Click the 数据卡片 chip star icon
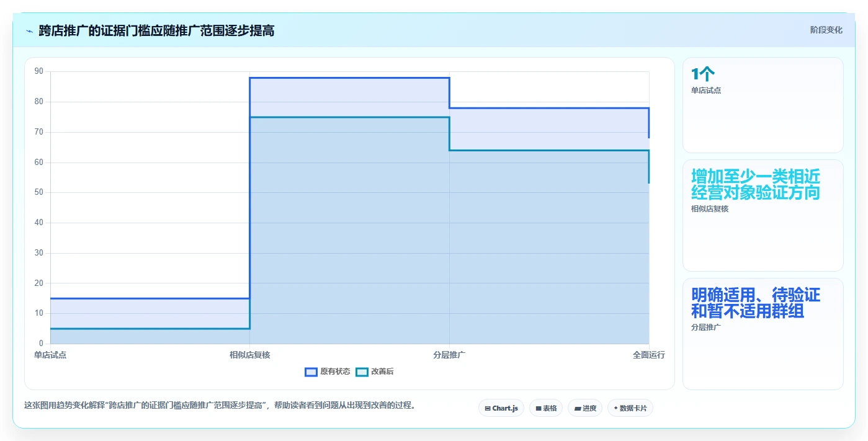Screen dimensions: 868x441 pos(615,408)
